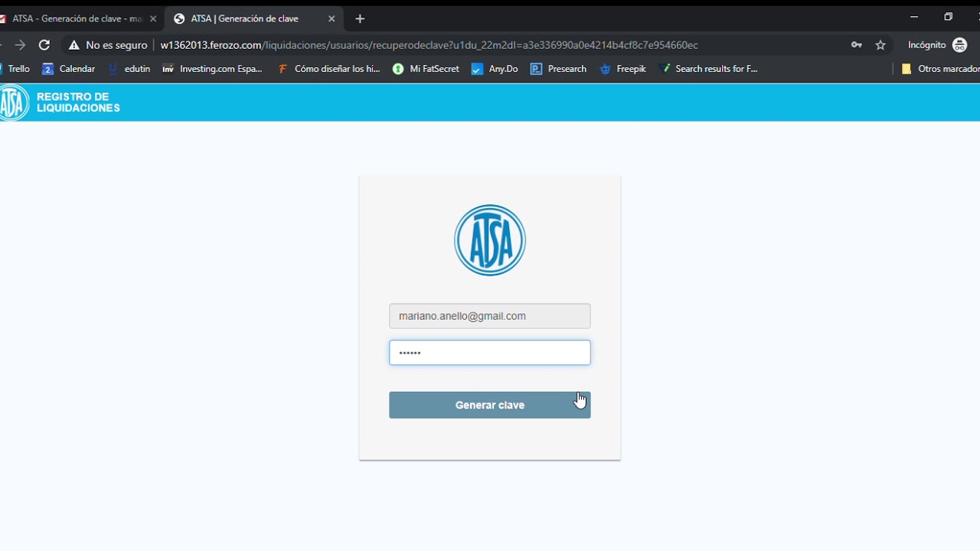Go forward with browser arrow
This screenshot has height=551, width=980.
pos(20,45)
